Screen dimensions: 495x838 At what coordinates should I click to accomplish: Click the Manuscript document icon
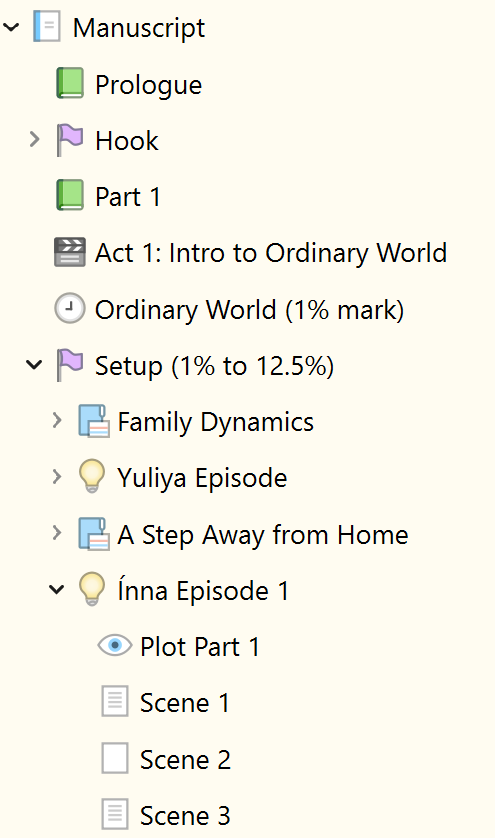click(47, 27)
